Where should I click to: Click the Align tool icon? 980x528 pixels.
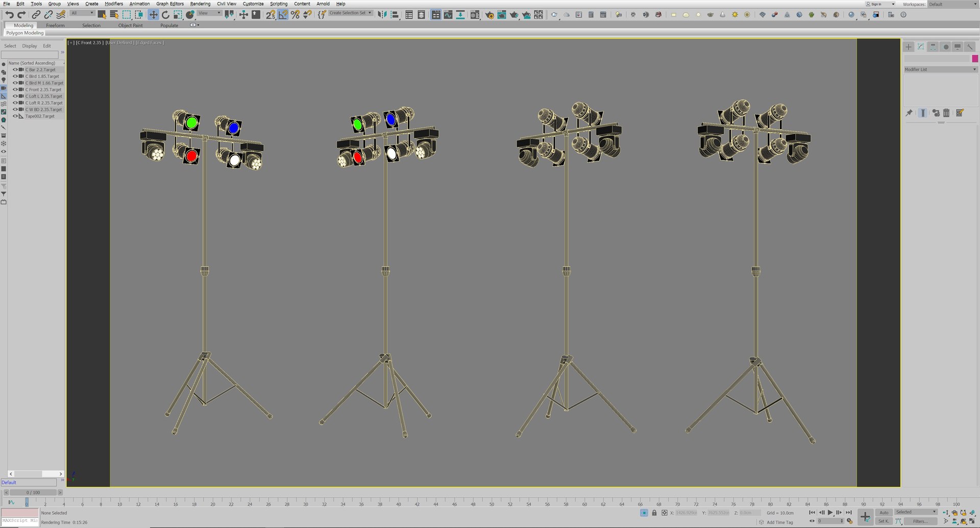click(x=395, y=15)
